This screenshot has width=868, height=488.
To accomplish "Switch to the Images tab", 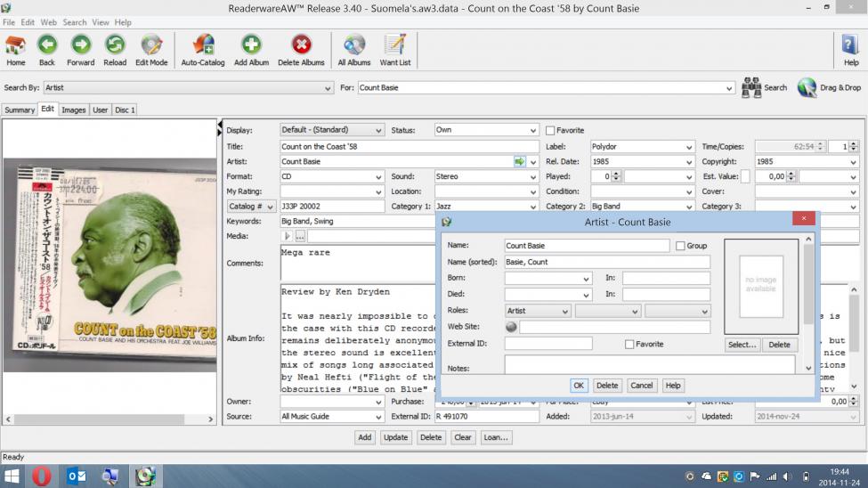I will click(74, 110).
